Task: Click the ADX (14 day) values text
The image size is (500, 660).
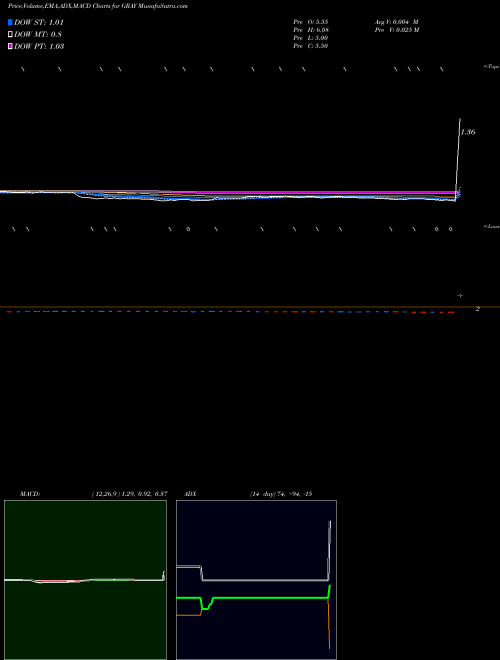Action: (280, 494)
